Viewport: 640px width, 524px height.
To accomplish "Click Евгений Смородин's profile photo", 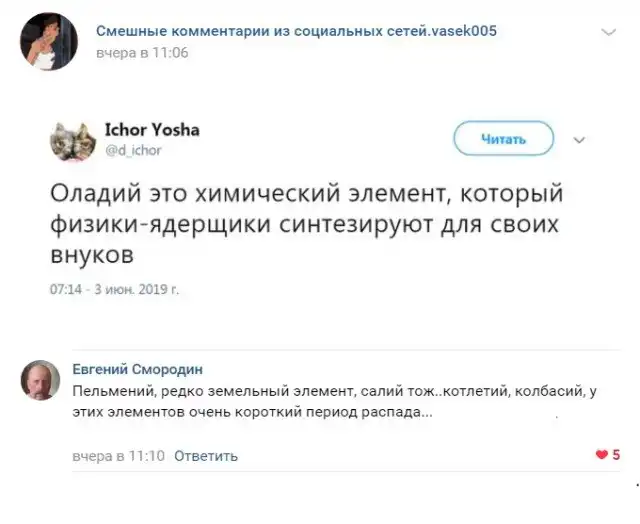I will 40,381.
